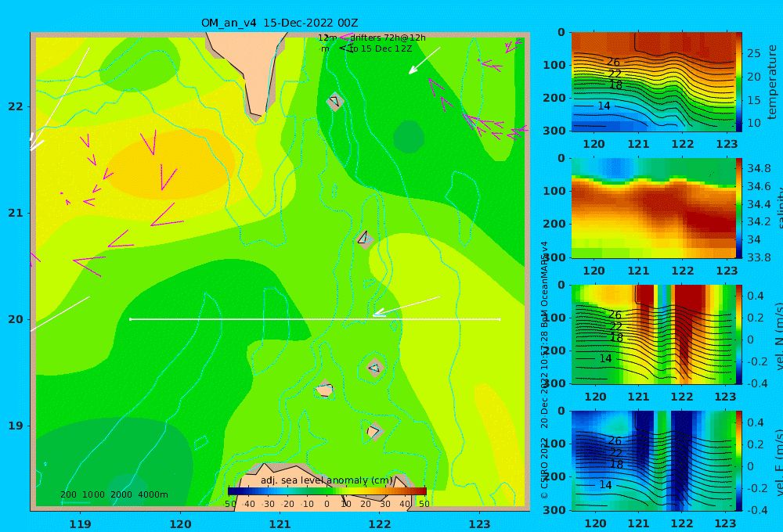Click longitude tick 120 below main map
The height and width of the screenshot is (532, 783).
[x=180, y=524]
